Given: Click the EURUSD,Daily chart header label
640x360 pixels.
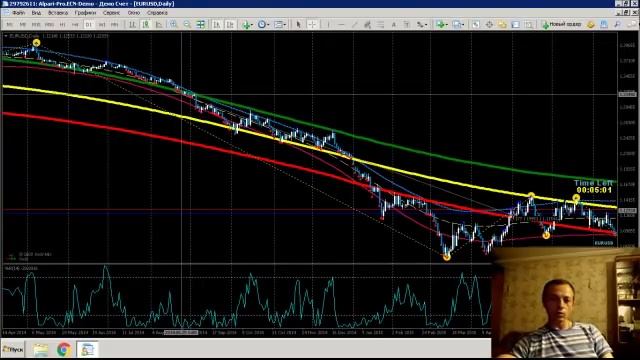Looking at the screenshot, I should [x=24, y=36].
